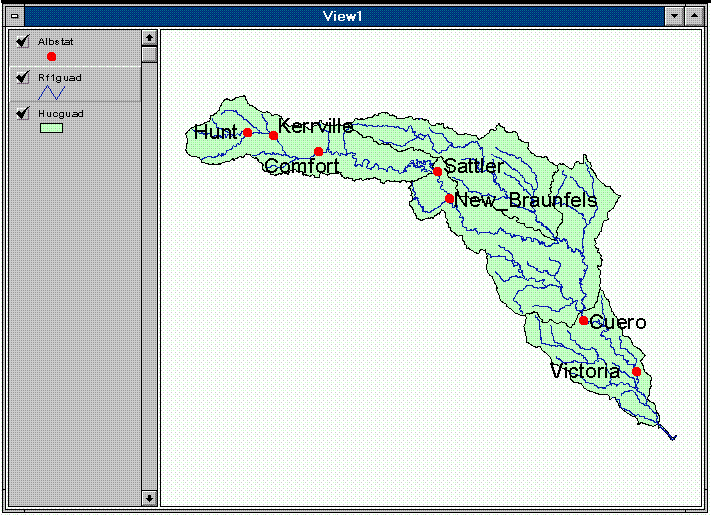Select the Albstat theme name in legend
This screenshot has width=711, height=515.
click(55, 41)
